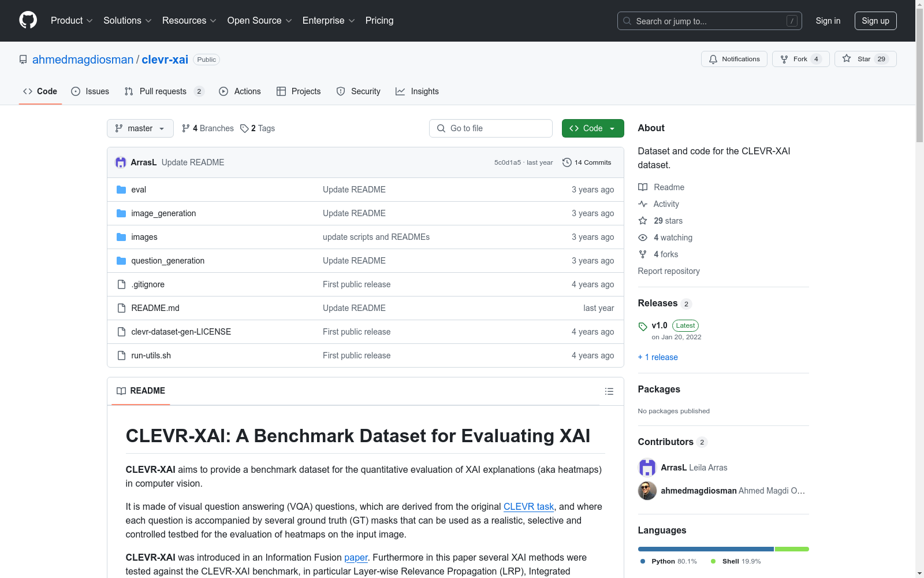Image resolution: width=924 pixels, height=578 pixels.
Task: Click the commits history clock icon
Action: [567, 162]
